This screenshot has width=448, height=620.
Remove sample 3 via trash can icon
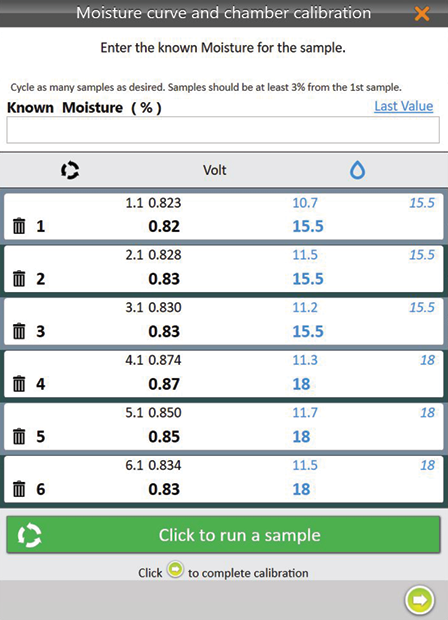(19, 331)
